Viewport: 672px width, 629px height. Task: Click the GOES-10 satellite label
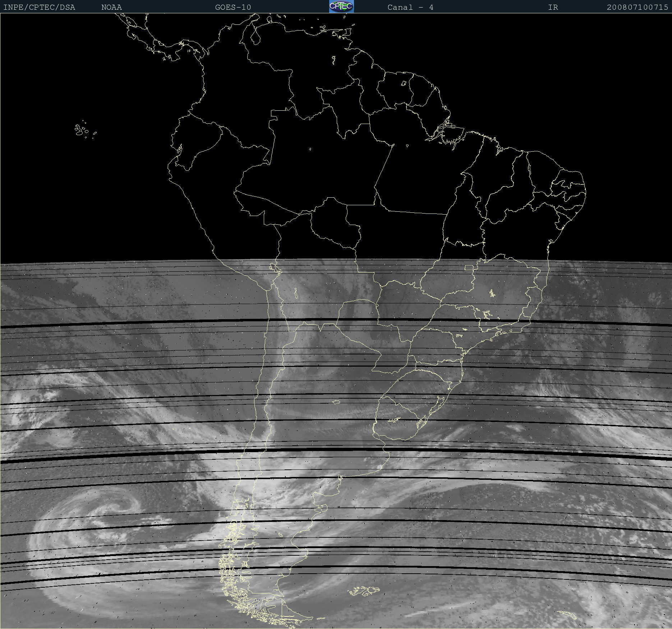click(x=233, y=7)
